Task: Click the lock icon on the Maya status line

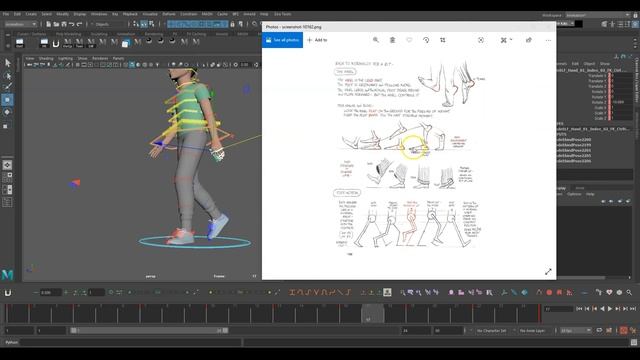Action: [233, 24]
